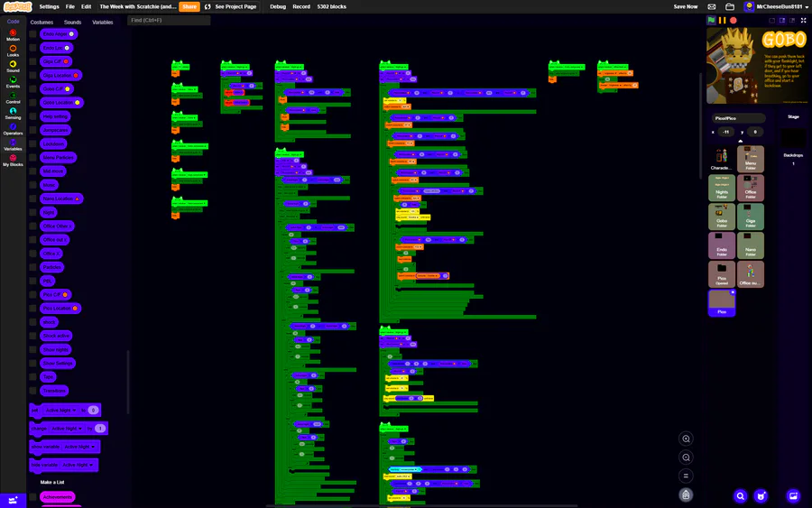Toggle the Pico Location variable checkbox
This screenshot has height=508, width=812.
pyautogui.click(x=32, y=308)
